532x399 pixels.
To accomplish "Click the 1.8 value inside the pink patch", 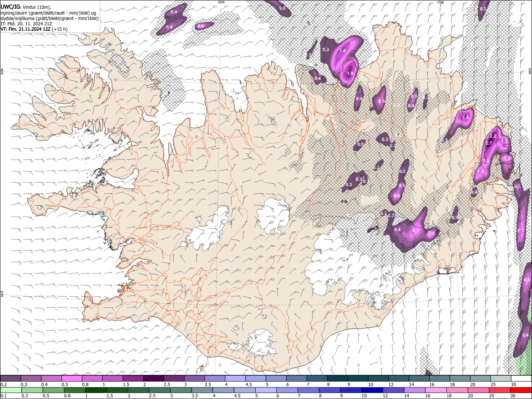I will coord(465,118).
